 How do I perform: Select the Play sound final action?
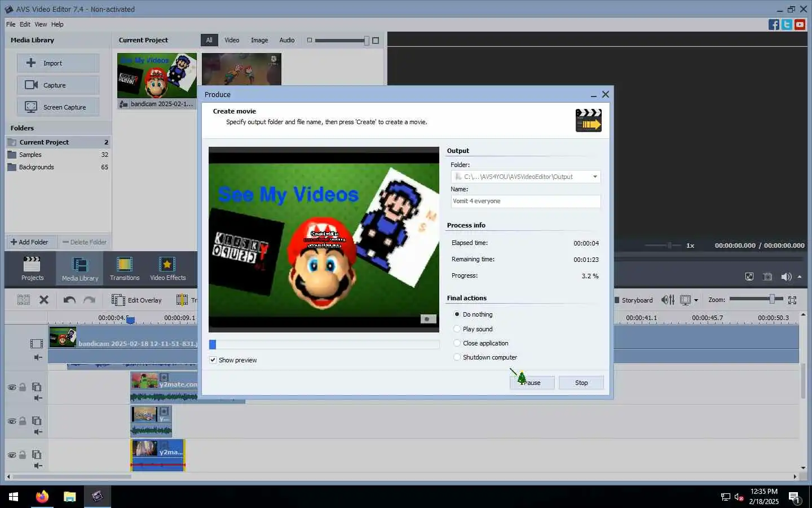[x=457, y=329]
